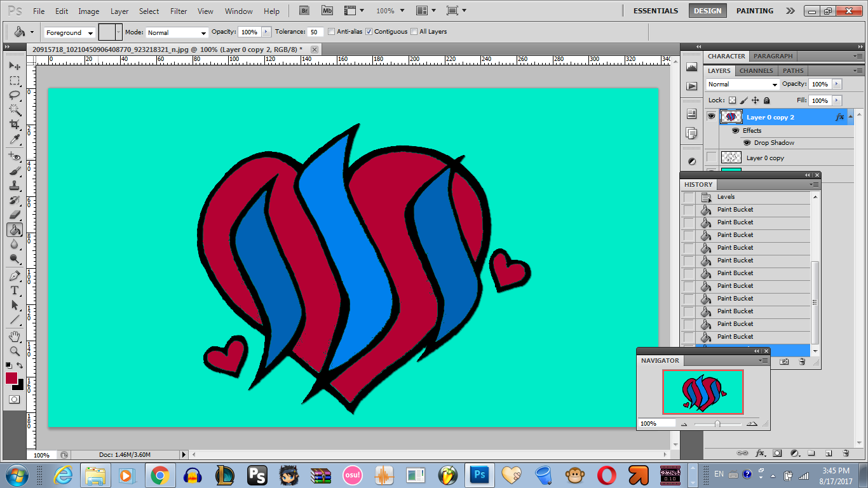Image resolution: width=868 pixels, height=488 pixels.
Task: Select the Hand tool
Action: point(15,336)
